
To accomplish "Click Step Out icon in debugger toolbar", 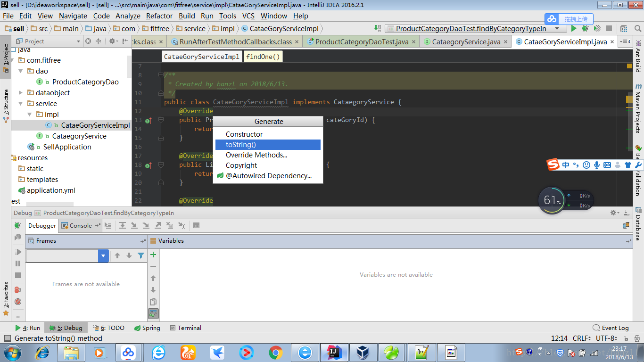I will 158,225.
